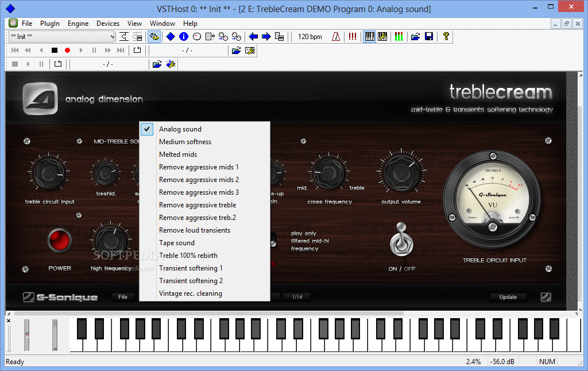Open the plugin info icon
The height and width of the screenshot is (371, 588).
[x=184, y=36]
